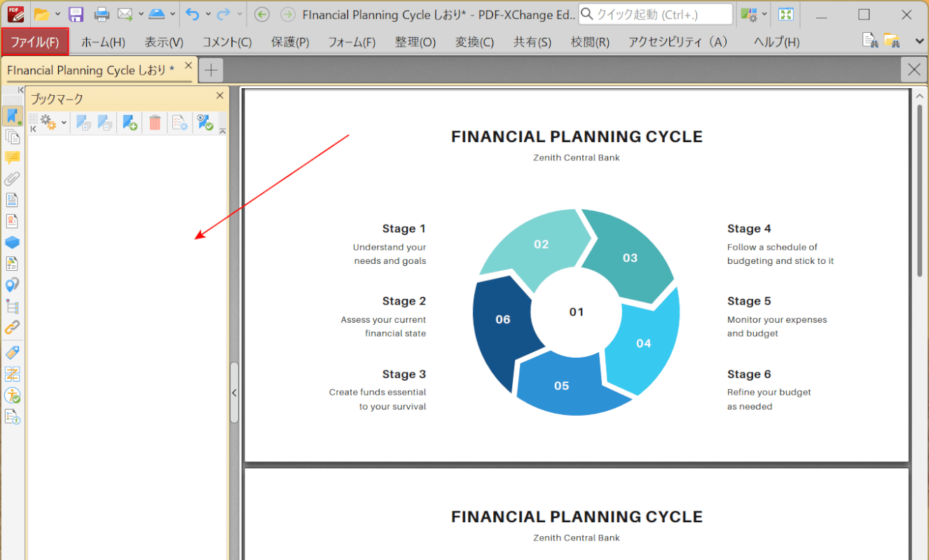Add a new bookmark
This screenshot has width=929, height=560.
pos(130,123)
